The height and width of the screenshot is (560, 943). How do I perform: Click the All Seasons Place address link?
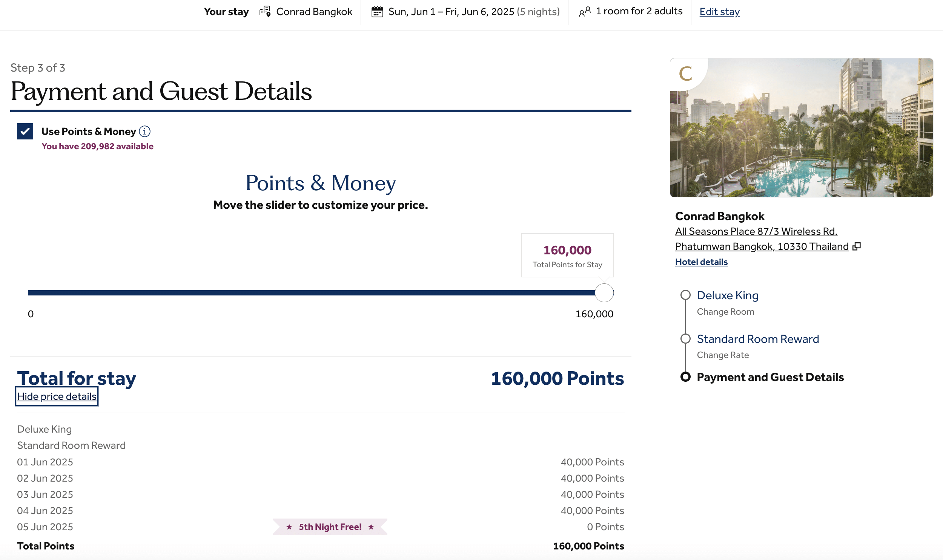tap(756, 231)
